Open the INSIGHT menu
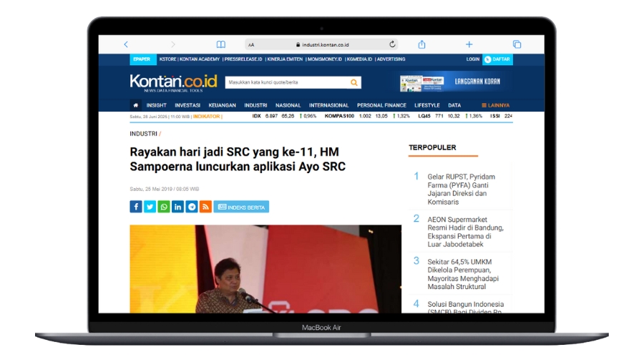This screenshot has width=644, height=362. pyautogui.click(x=157, y=105)
